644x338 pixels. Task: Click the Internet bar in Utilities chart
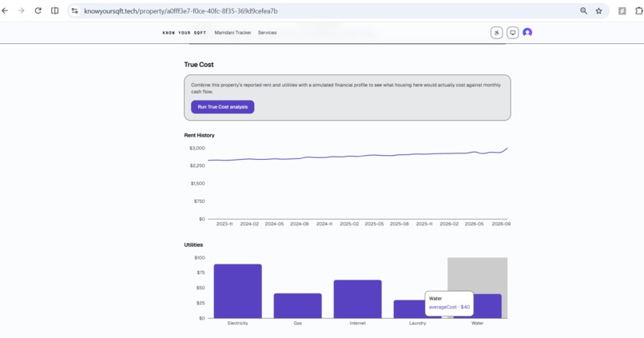coord(358,299)
